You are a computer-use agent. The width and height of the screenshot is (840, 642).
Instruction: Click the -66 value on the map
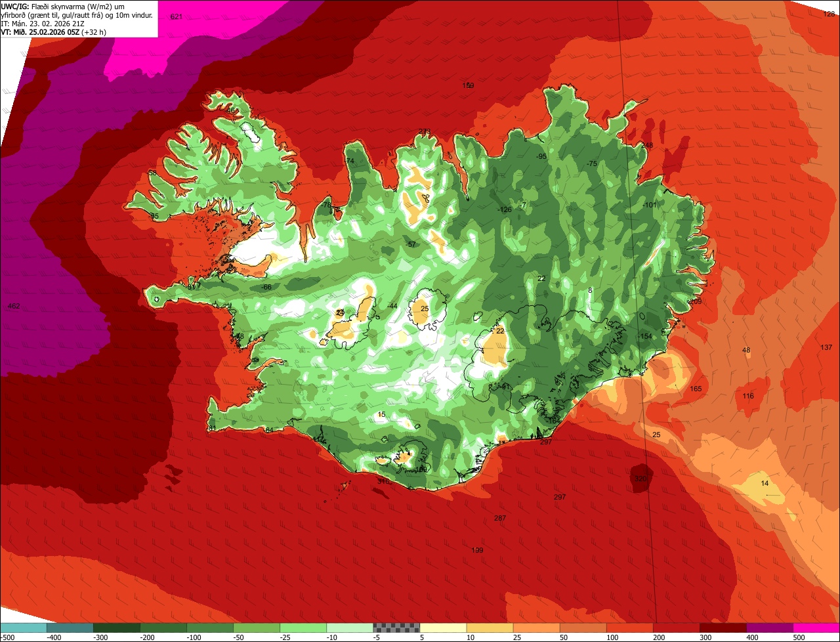coord(266,288)
